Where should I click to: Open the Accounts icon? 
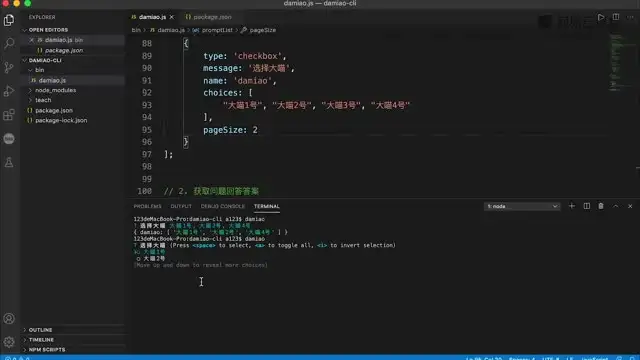coord(9,318)
